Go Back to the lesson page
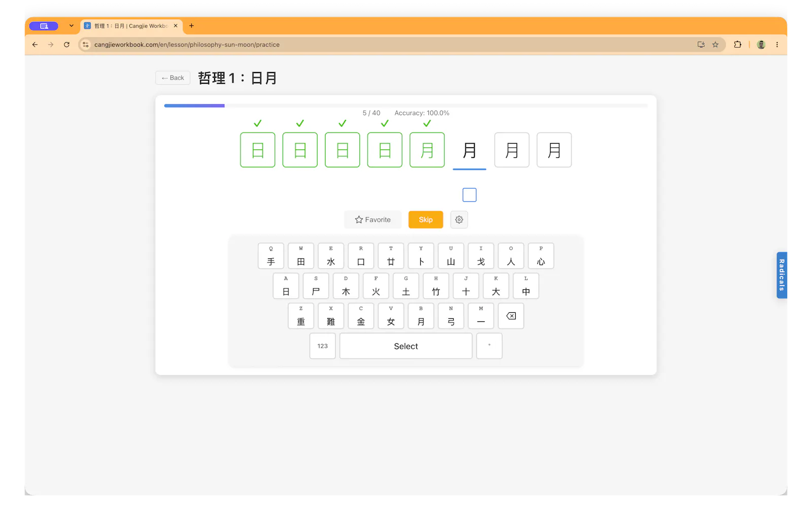This screenshot has width=812, height=528. click(x=173, y=78)
